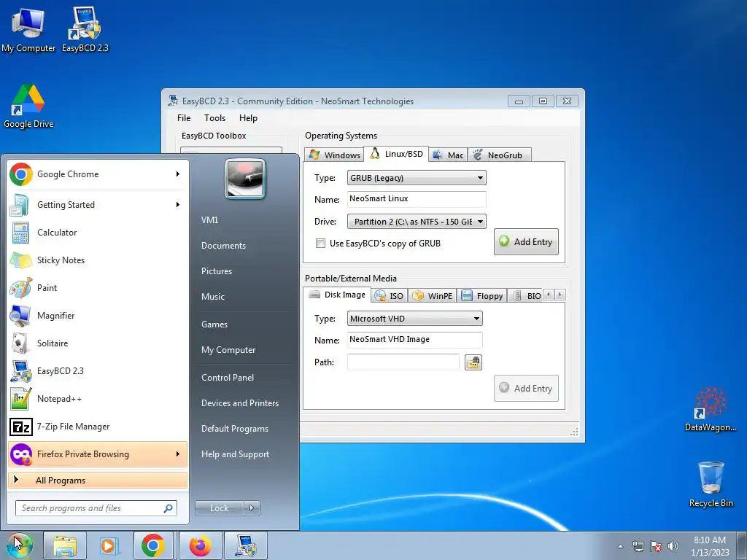
Task: Launch EasyBCD 2.3 from Start menu
Action: 98,371
